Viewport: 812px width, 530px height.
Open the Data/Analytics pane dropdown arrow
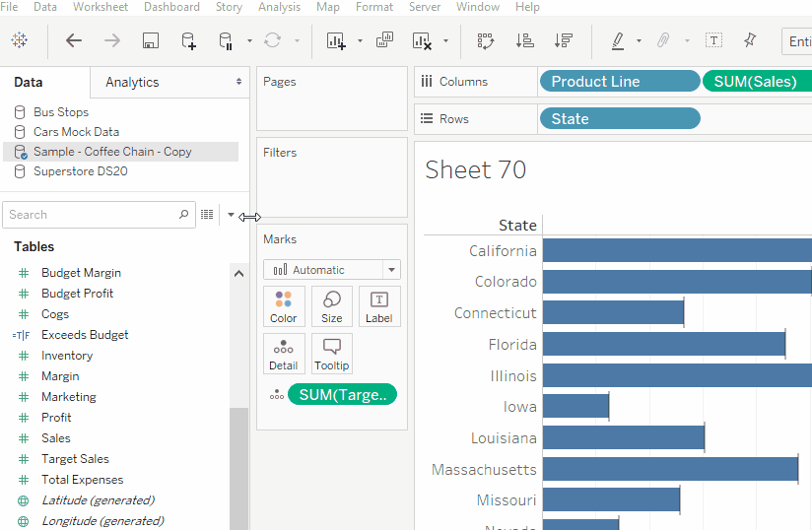(x=238, y=82)
